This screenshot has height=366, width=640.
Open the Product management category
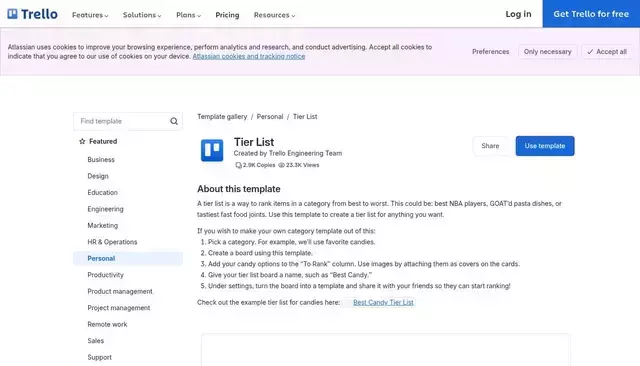[120, 291]
